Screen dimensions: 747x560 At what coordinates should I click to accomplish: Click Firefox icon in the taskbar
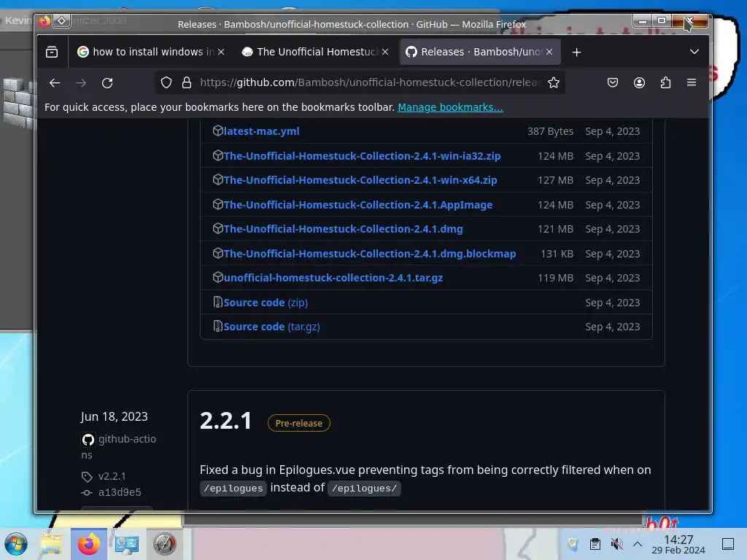pyautogui.click(x=88, y=544)
